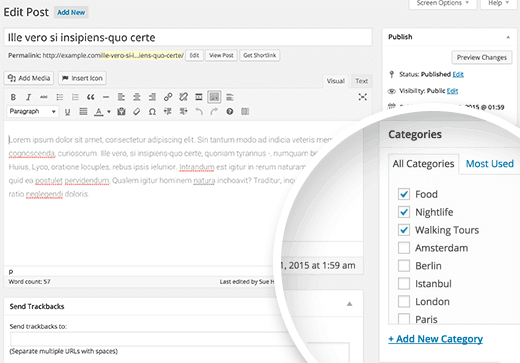Uncheck the Nightlife category
This screenshot has width=520, height=363.
tap(404, 212)
